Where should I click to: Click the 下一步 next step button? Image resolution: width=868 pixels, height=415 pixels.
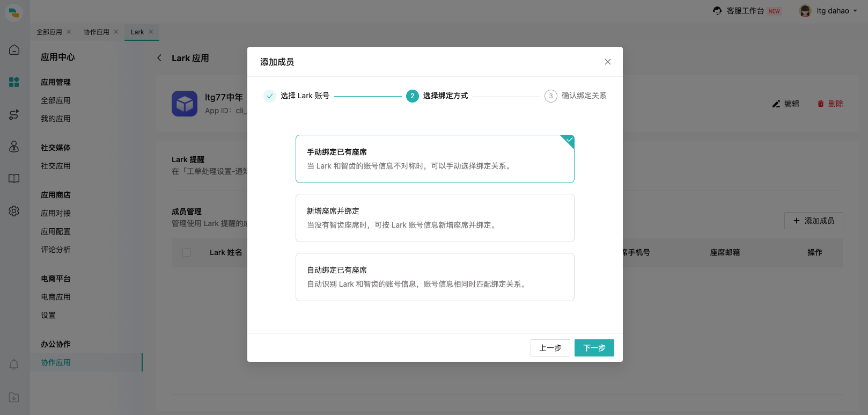(x=594, y=348)
